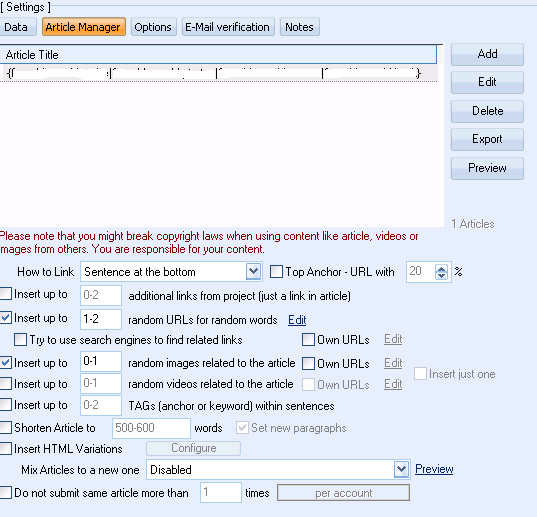The width and height of the screenshot is (537, 517).
Task: Check the Insert just one checkbox
Action: pos(420,374)
